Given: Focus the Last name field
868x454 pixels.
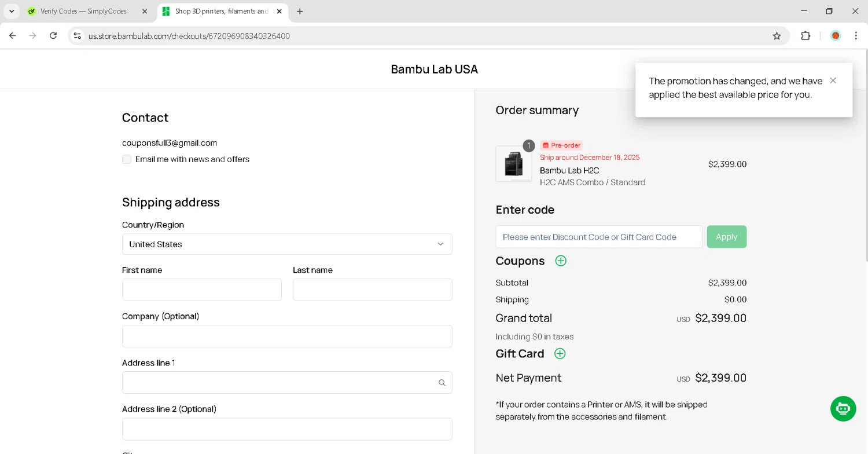Looking at the screenshot, I should coord(373,290).
